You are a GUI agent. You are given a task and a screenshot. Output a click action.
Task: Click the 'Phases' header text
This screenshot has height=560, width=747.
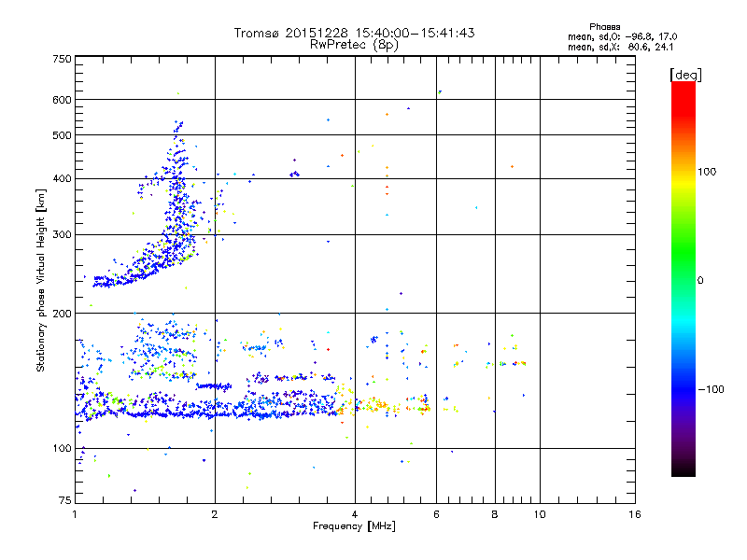click(604, 27)
